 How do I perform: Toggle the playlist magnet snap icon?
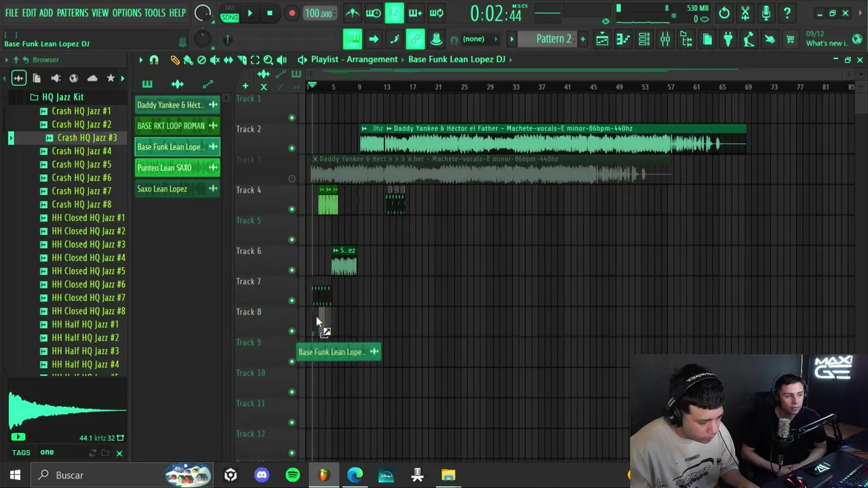pos(154,60)
